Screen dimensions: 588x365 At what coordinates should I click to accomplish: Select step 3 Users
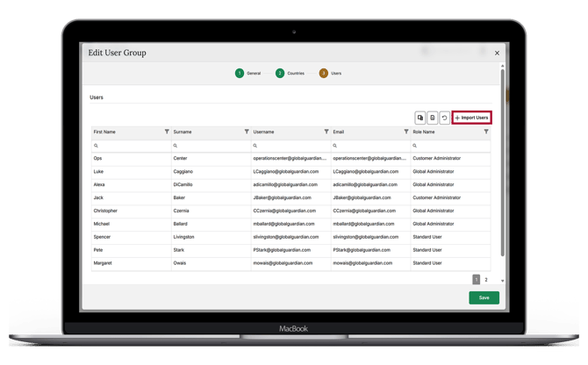point(330,73)
